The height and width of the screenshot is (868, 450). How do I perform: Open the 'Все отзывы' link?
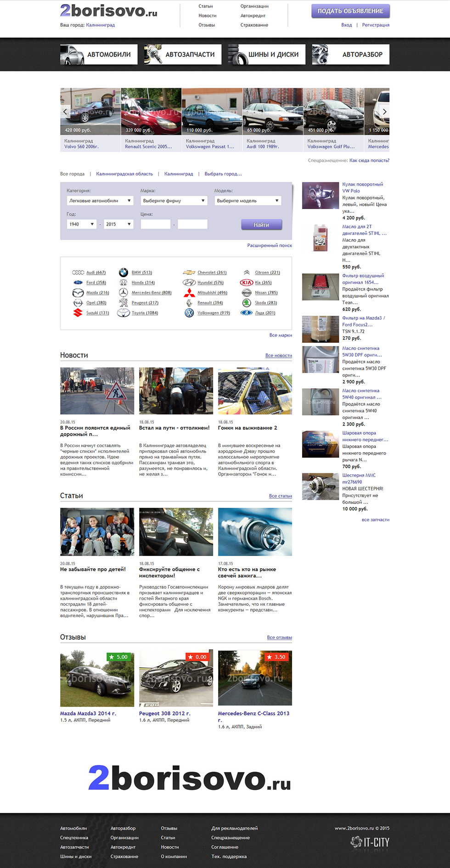point(280,637)
